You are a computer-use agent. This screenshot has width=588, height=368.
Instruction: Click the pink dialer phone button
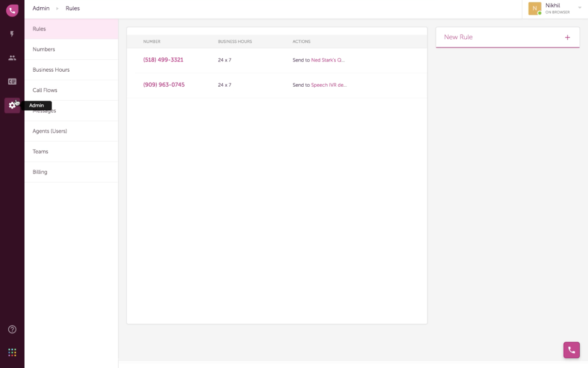pyautogui.click(x=571, y=350)
